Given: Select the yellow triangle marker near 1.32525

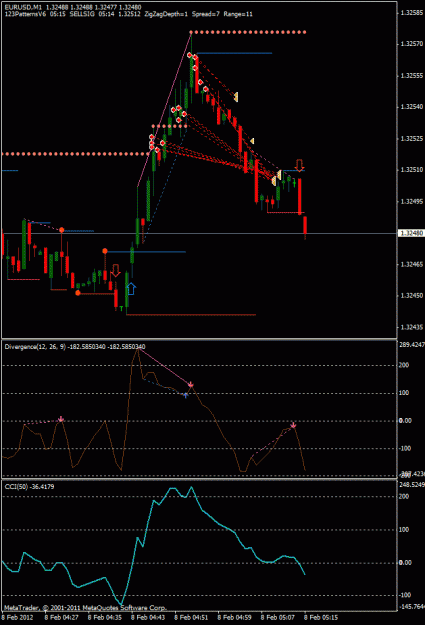Looking at the screenshot, I should [252, 141].
